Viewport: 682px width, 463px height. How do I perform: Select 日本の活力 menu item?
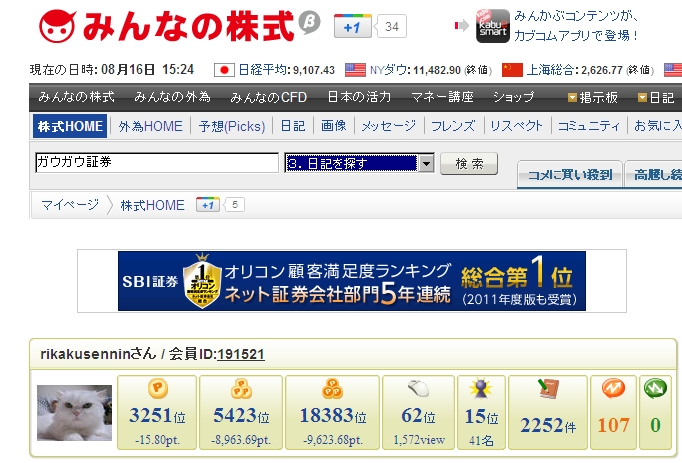359,97
